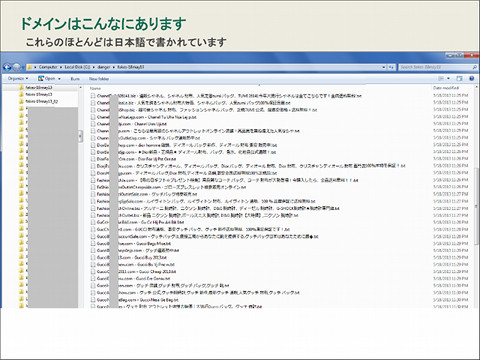Screen dimensions: 480x360
Task: Expand the dropdown arrow next to Open
Action: click(59, 79)
